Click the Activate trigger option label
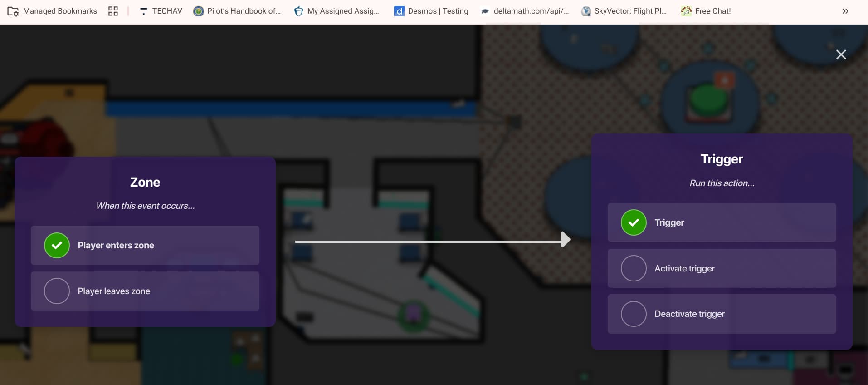868x385 pixels. (684, 268)
